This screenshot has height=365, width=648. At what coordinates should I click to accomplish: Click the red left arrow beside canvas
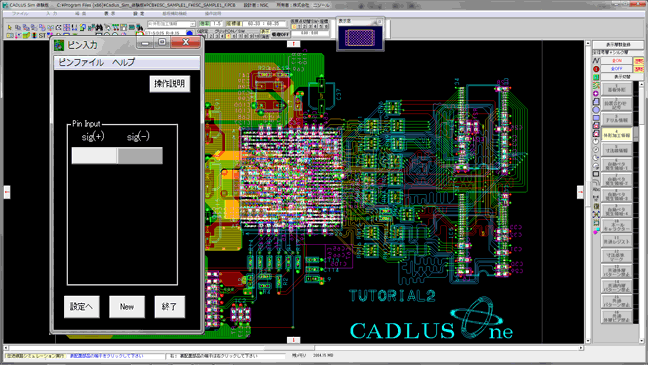(x=7, y=192)
